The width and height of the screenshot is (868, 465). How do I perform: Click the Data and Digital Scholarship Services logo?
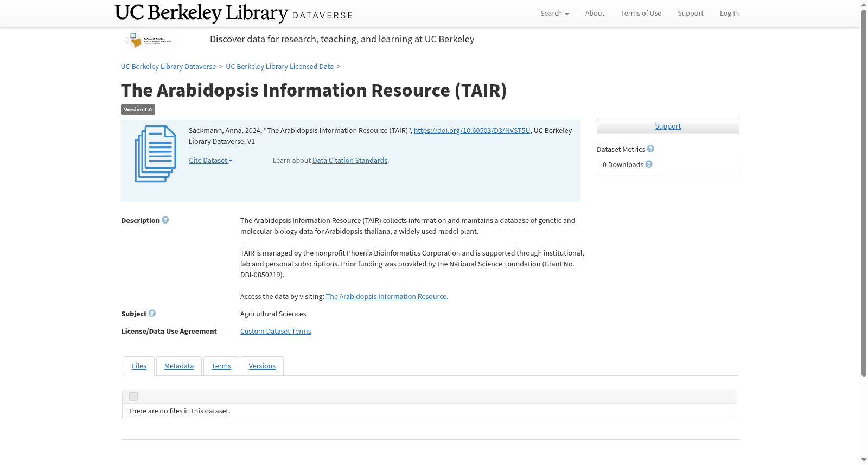[x=148, y=40]
